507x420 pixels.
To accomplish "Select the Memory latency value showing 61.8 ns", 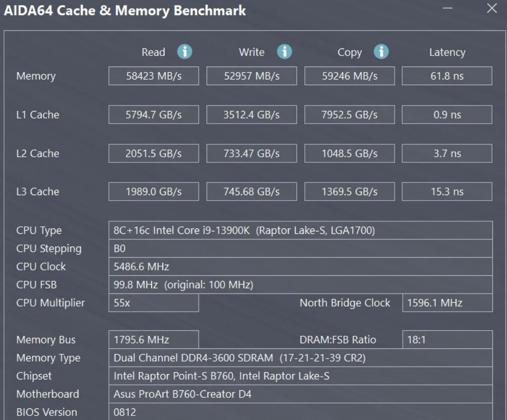I will pos(447,76).
